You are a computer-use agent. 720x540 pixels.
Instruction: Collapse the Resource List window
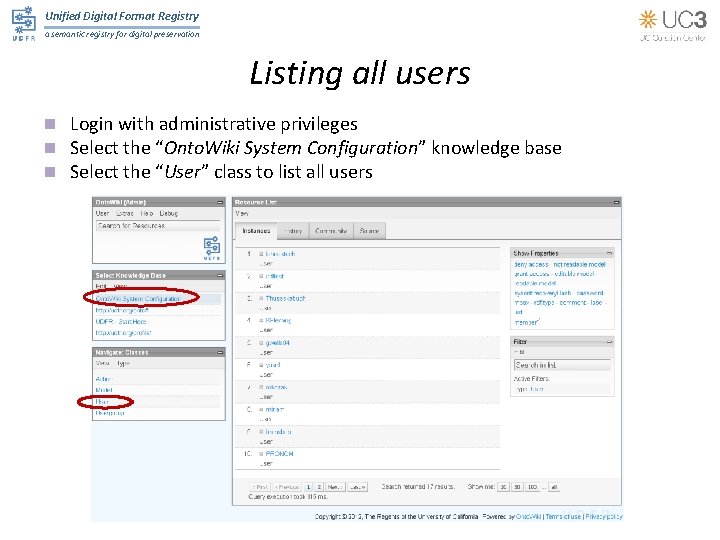coord(617,202)
